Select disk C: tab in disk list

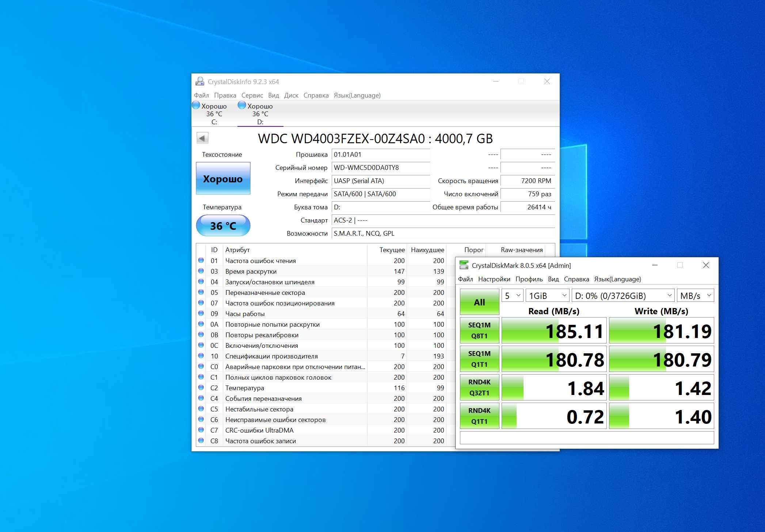pyautogui.click(x=214, y=114)
